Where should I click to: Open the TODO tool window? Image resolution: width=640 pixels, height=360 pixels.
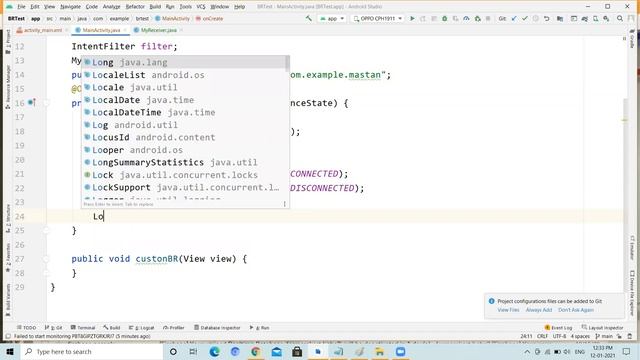coord(27,327)
